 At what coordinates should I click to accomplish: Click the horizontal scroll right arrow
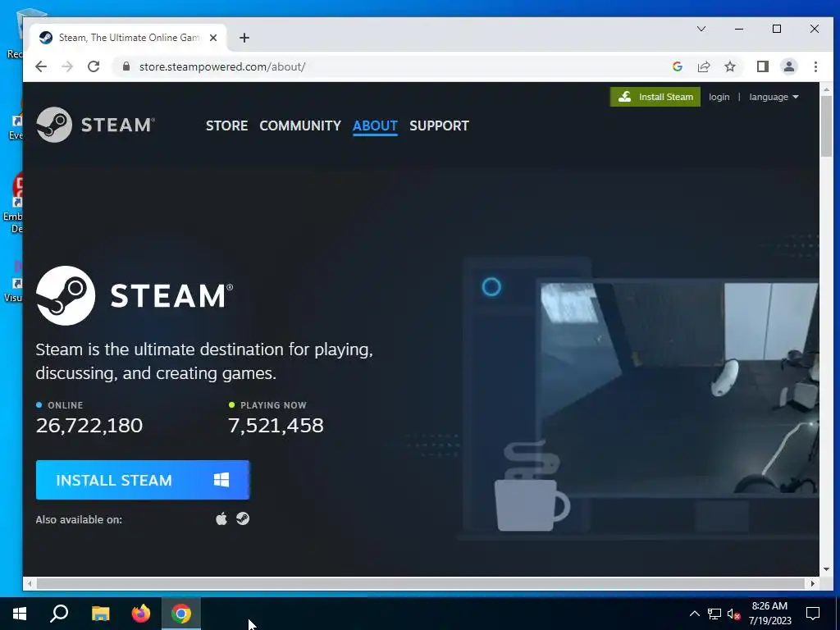813,583
